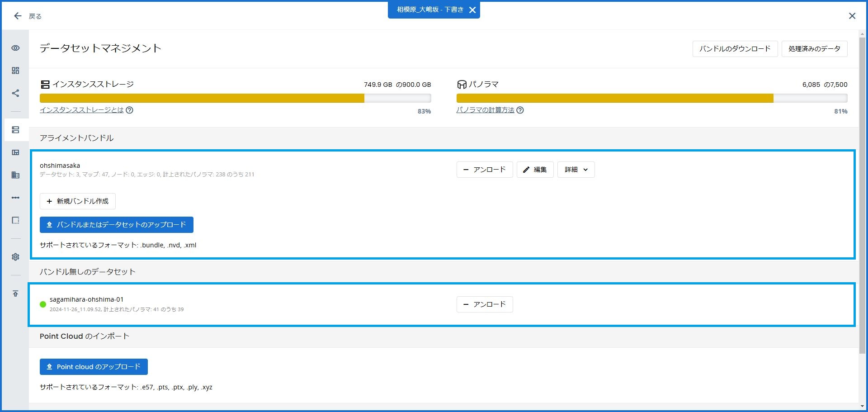Select the dataset storage icon in sidebar
868x412 pixels.
(15, 130)
